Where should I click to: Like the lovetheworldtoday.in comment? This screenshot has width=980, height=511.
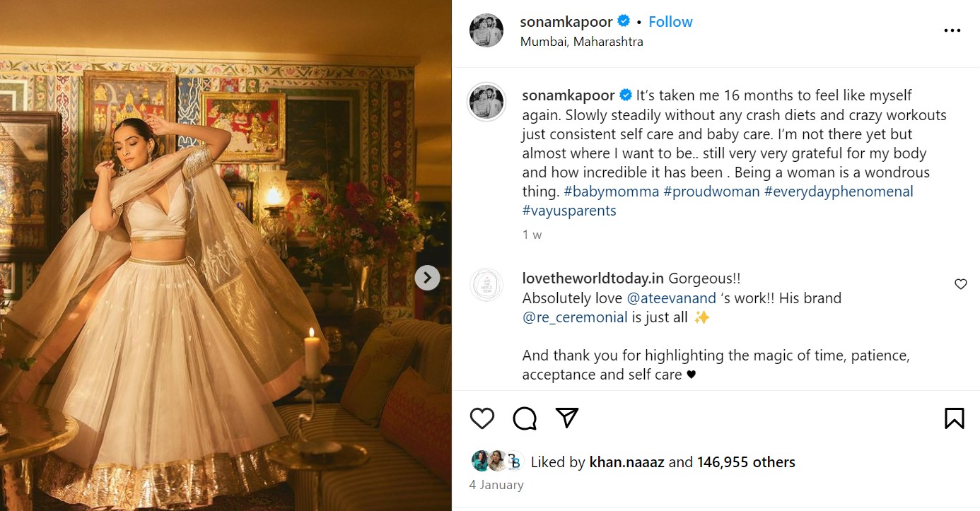pos(960,284)
